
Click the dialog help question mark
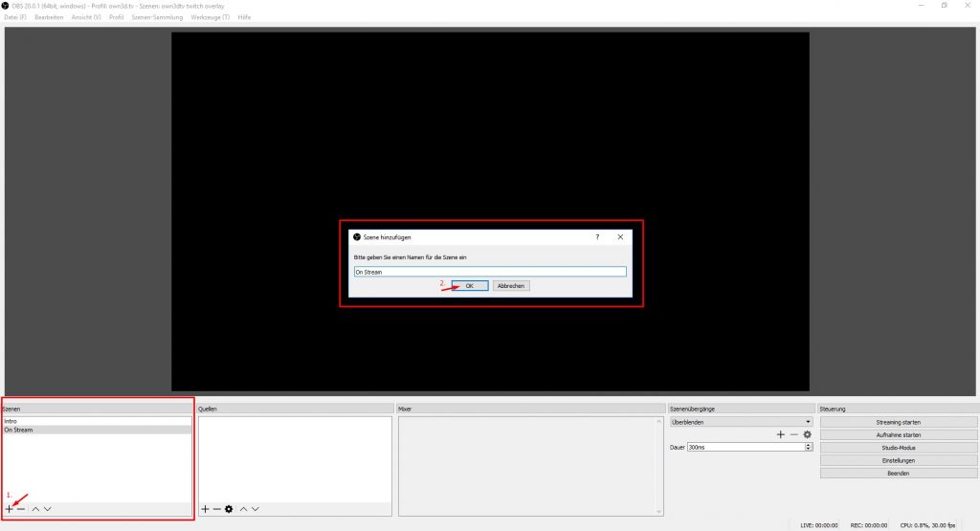pyautogui.click(x=597, y=236)
